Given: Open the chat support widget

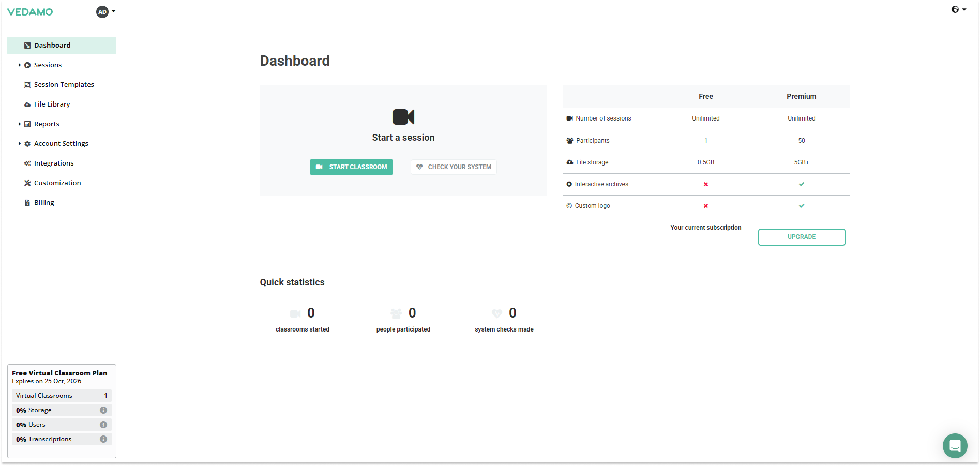Looking at the screenshot, I should coord(955,445).
